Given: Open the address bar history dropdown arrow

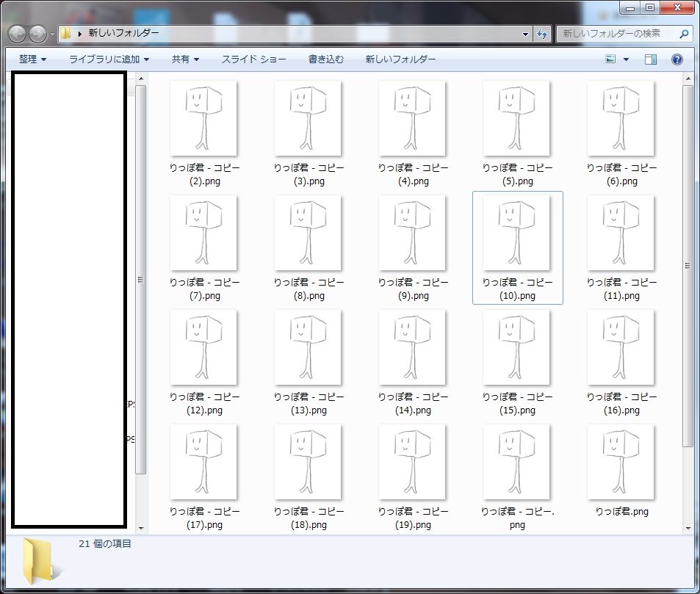Looking at the screenshot, I should pyautogui.click(x=525, y=34).
